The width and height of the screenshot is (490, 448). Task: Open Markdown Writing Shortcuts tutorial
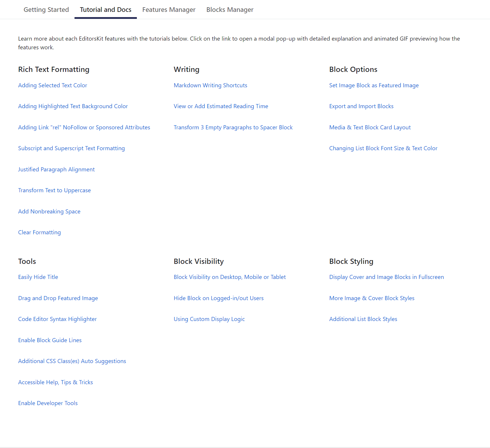[210, 85]
